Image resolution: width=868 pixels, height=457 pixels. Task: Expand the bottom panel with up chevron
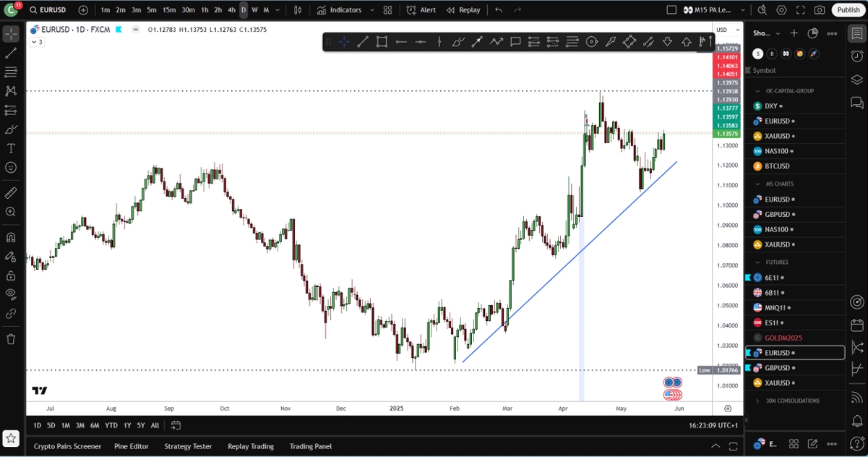tap(716, 446)
